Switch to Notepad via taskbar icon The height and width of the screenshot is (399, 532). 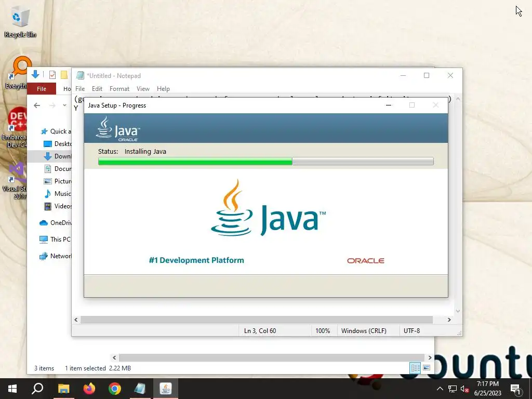coord(140,389)
